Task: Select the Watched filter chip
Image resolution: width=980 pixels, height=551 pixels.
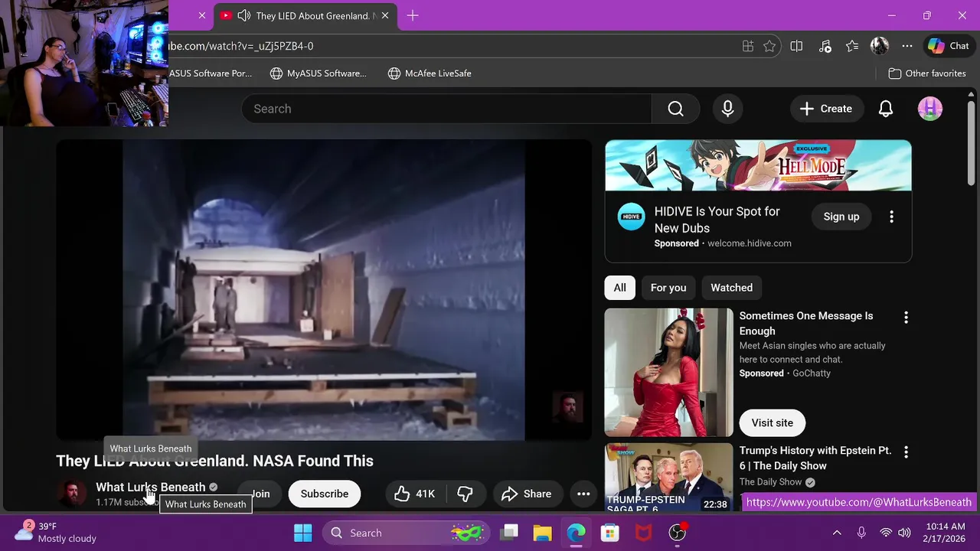Action: (731, 288)
